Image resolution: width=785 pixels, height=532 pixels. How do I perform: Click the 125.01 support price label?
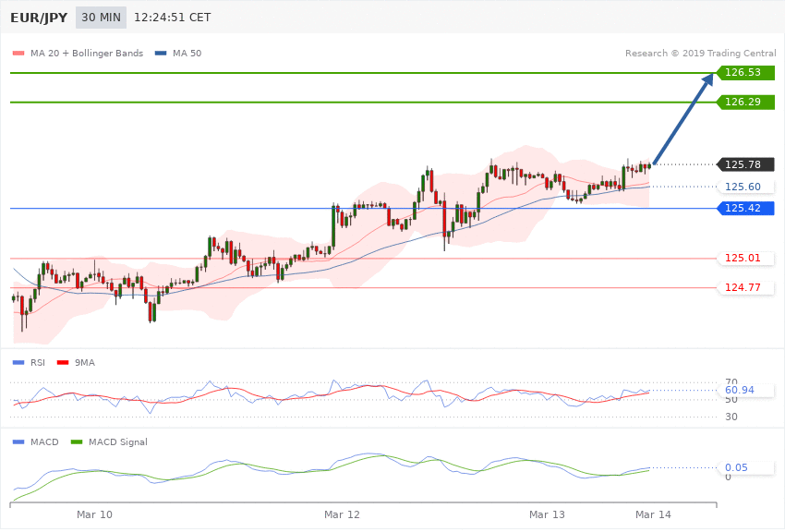(x=746, y=259)
